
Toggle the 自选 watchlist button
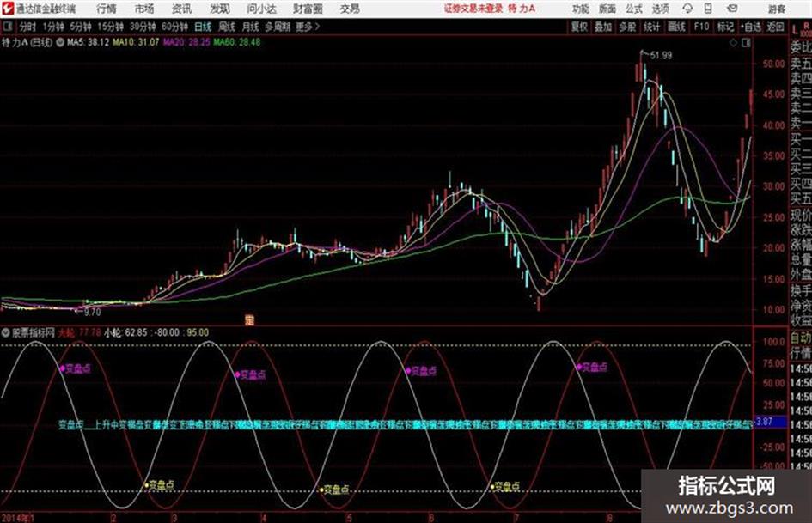[x=750, y=27]
